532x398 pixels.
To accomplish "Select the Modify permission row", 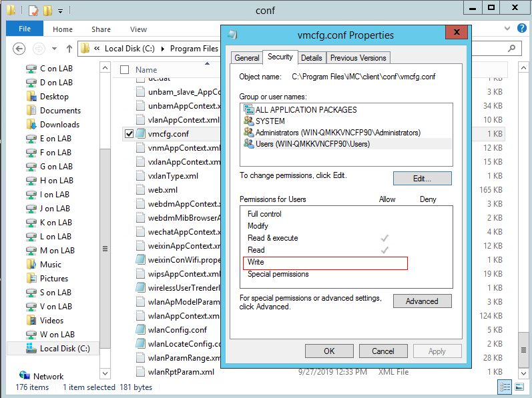I will (x=346, y=226).
